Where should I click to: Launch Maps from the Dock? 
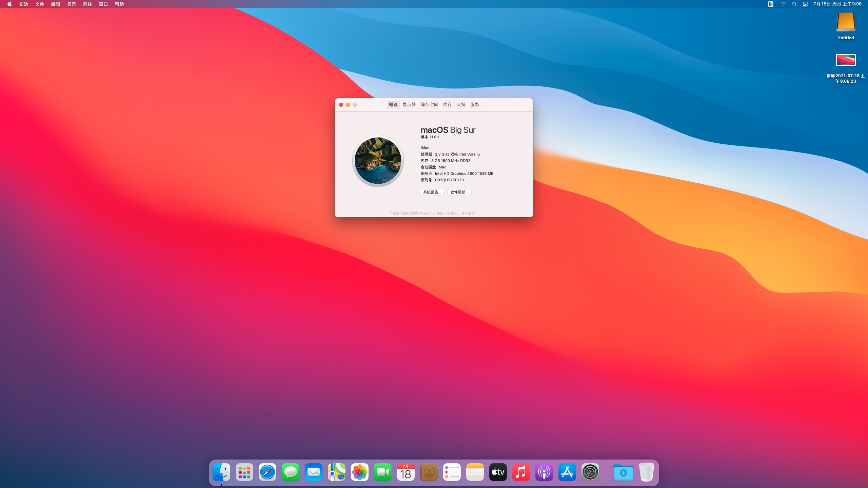tap(337, 472)
